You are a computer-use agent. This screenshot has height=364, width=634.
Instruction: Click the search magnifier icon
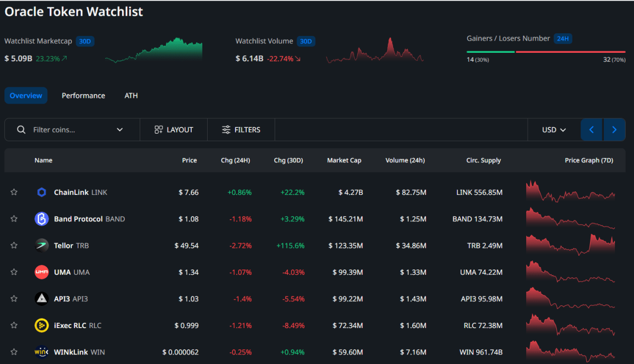21,129
